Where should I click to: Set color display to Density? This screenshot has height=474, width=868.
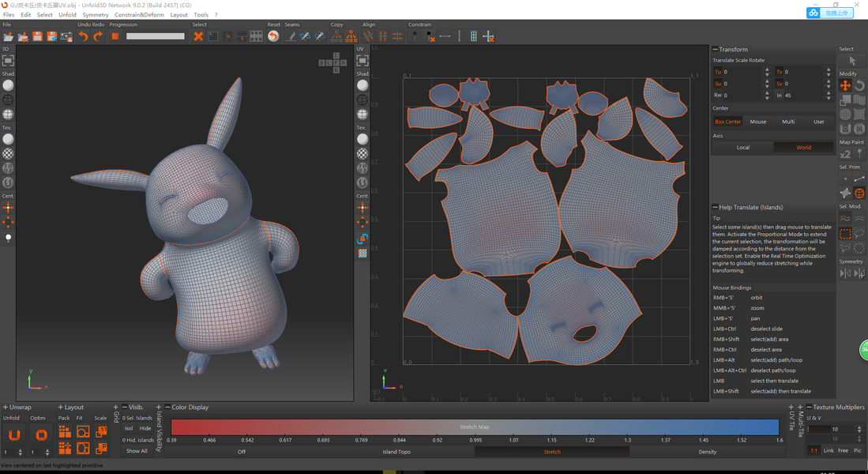[708, 452]
